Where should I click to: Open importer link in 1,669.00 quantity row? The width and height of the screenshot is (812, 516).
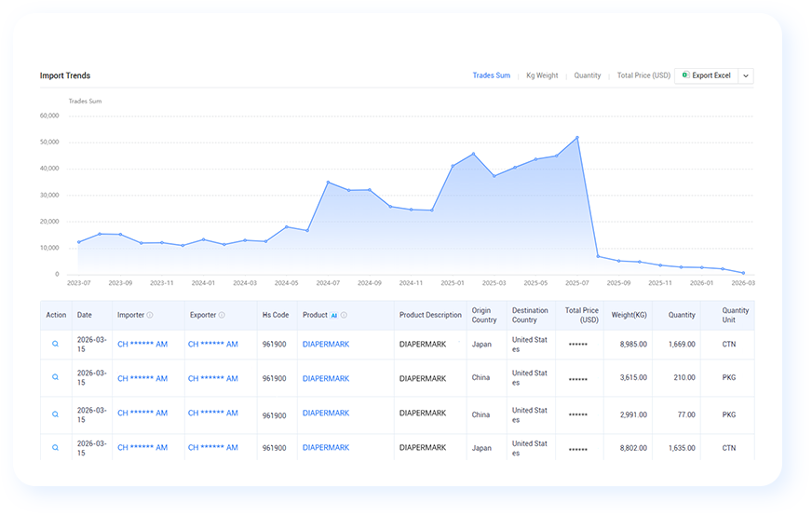142,344
